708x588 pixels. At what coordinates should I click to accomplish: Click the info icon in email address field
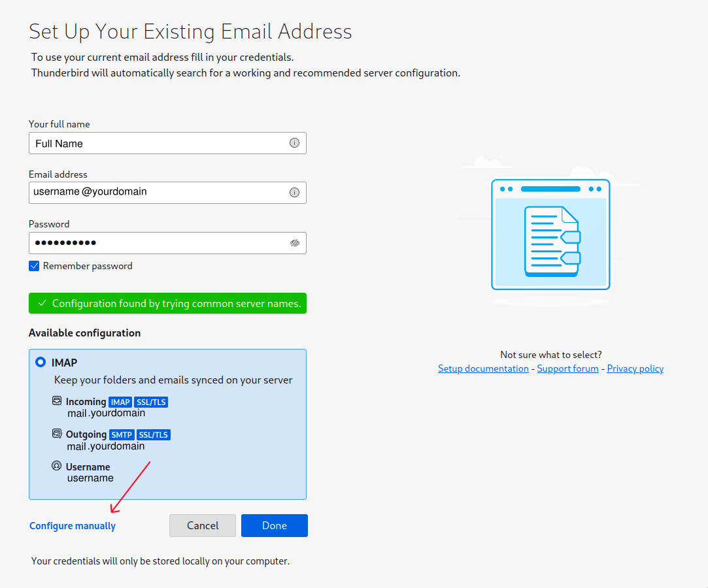(294, 193)
